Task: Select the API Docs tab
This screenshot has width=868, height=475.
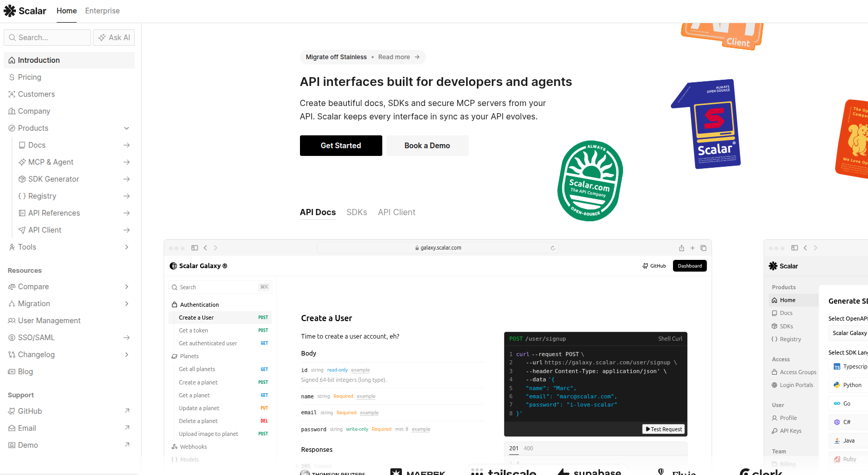Action: [318, 212]
